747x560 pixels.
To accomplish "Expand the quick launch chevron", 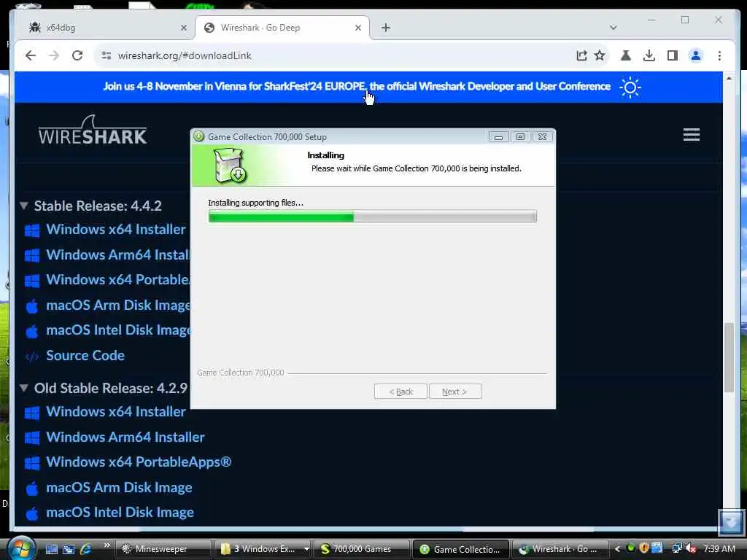I will pos(107,545).
